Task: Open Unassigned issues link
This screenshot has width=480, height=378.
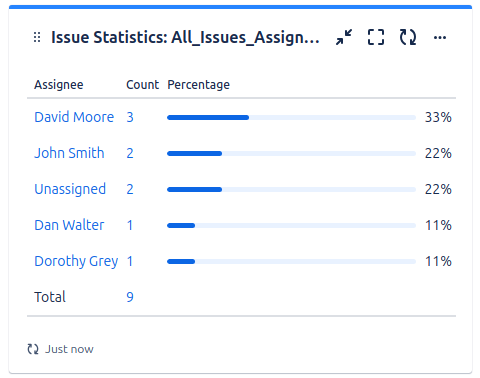Action: pos(70,189)
